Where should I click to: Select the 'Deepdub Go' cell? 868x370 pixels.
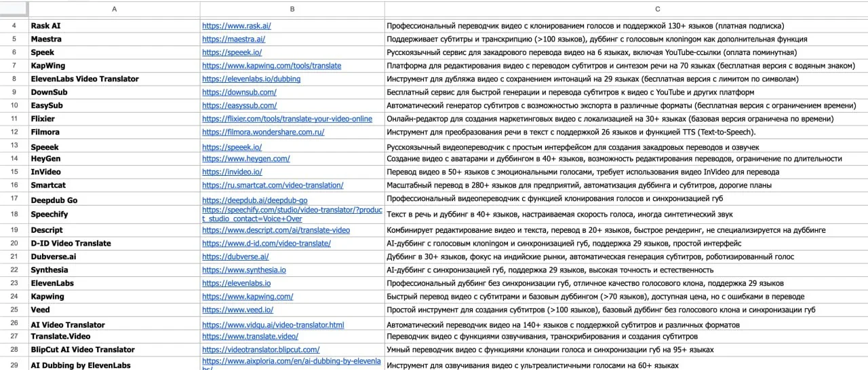[114, 200]
